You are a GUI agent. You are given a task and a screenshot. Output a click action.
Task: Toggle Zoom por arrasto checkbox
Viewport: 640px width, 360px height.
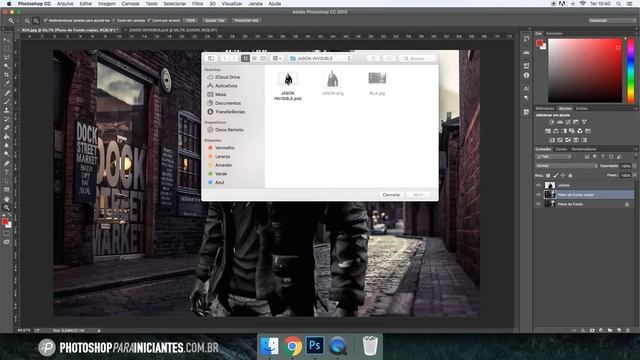click(149, 20)
